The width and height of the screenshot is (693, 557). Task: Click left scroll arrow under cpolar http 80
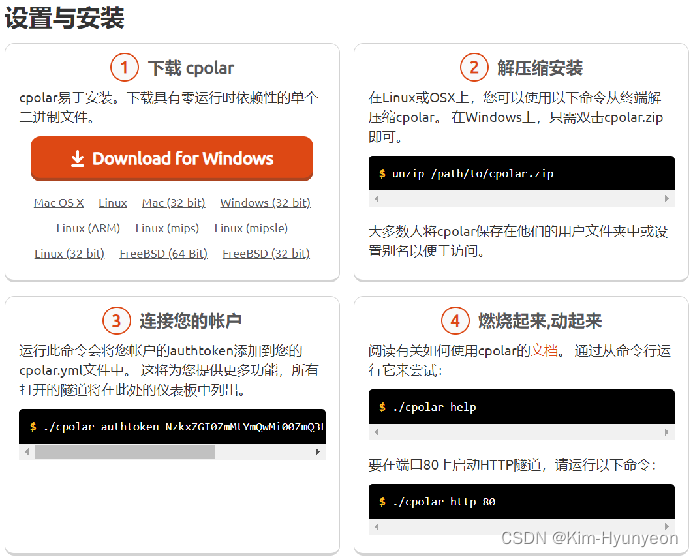pyautogui.click(x=377, y=526)
